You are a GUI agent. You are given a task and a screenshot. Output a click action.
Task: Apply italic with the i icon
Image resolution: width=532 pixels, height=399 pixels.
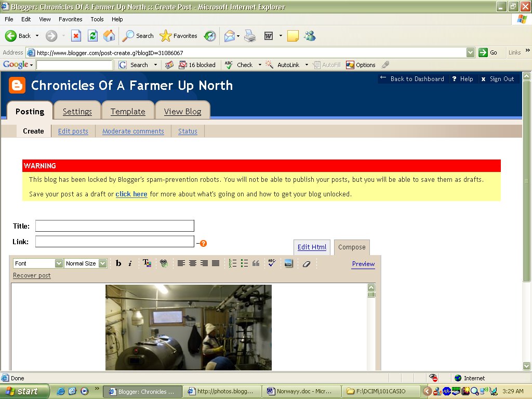click(130, 263)
